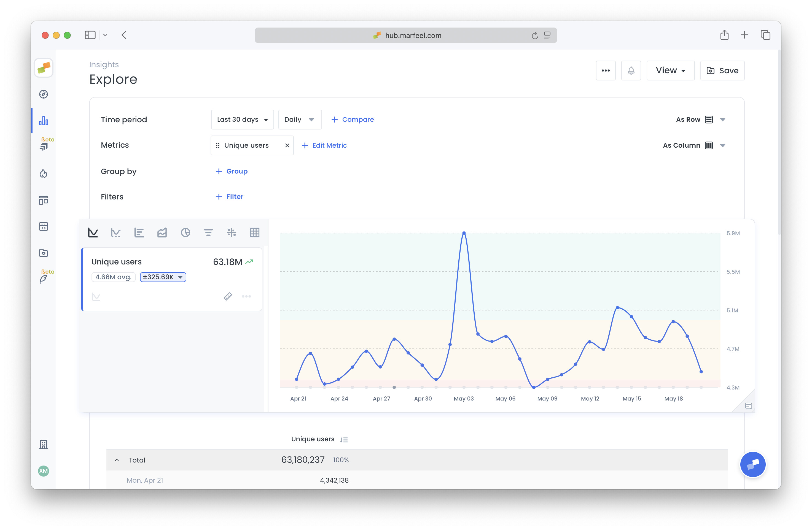Click the ruler icon in Unique users card

(x=228, y=296)
